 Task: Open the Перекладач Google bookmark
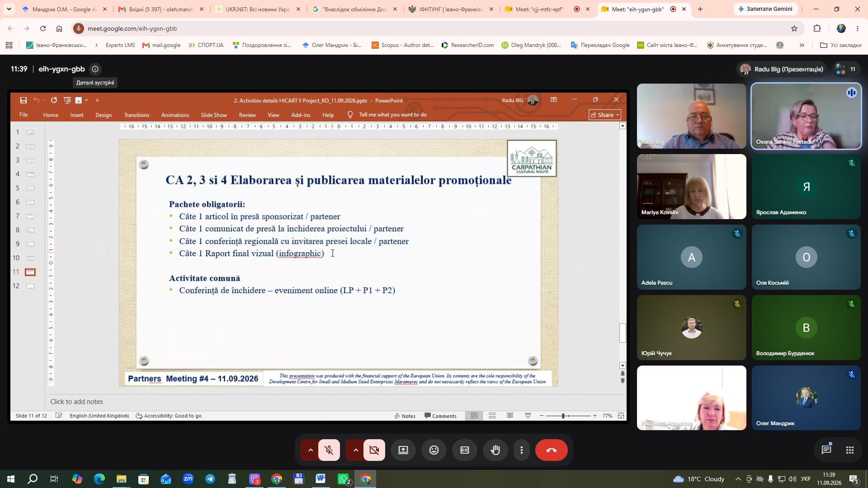(x=600, y=45)
